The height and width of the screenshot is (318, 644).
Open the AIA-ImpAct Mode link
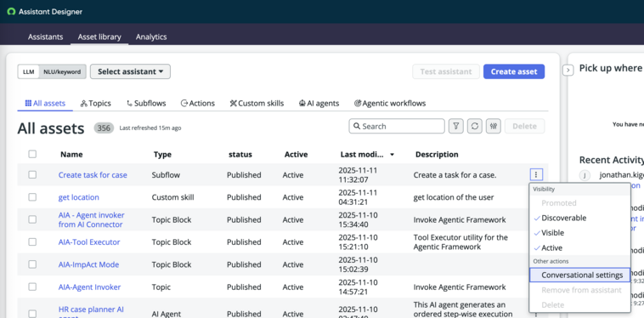pos(88,264)
